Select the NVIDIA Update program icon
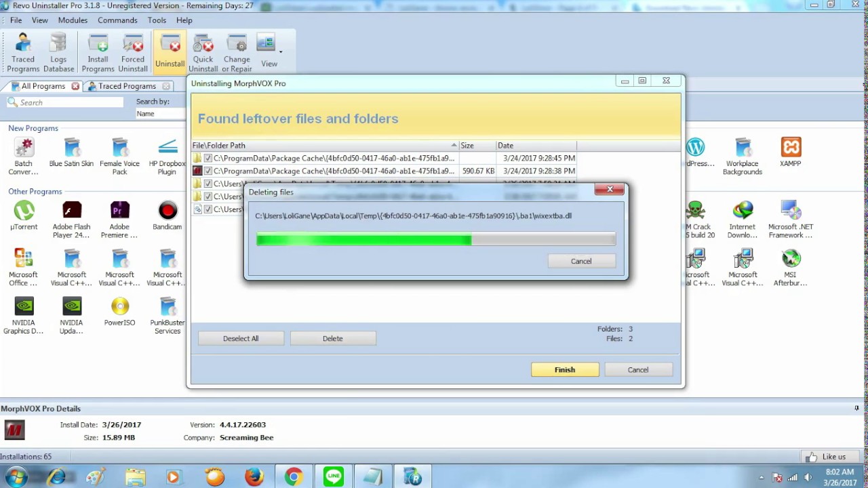Image resolution: width=868 pixels, height=488 pixels. pos(71,316)
